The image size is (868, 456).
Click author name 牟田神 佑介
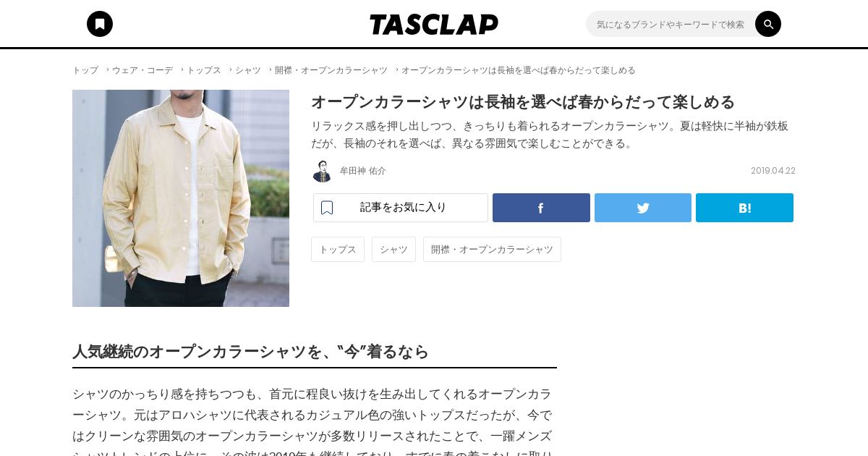363,171
